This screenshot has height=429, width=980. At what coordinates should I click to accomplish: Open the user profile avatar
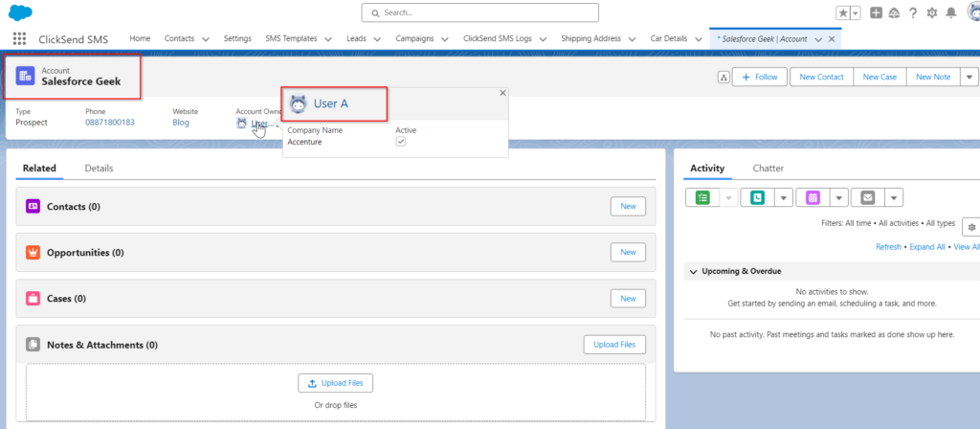click(973, 11)
